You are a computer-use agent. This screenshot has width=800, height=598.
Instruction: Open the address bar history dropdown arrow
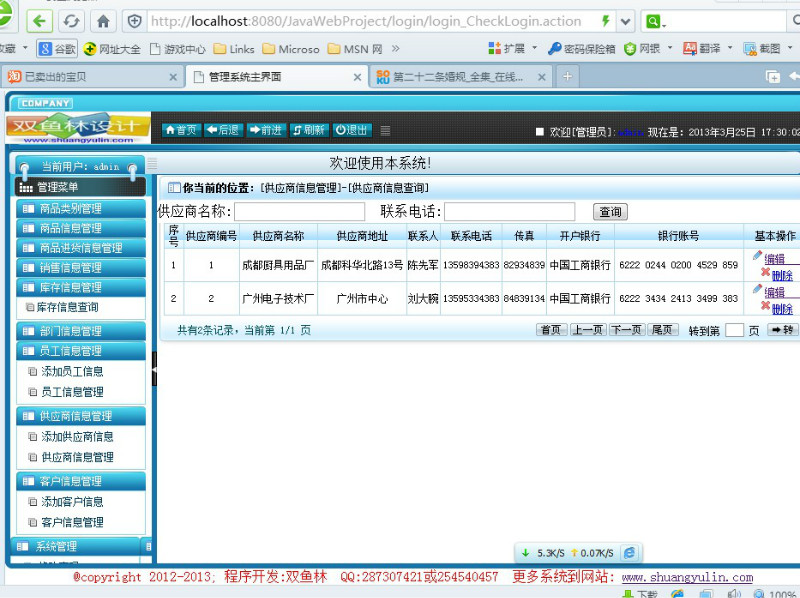[626, 21]
